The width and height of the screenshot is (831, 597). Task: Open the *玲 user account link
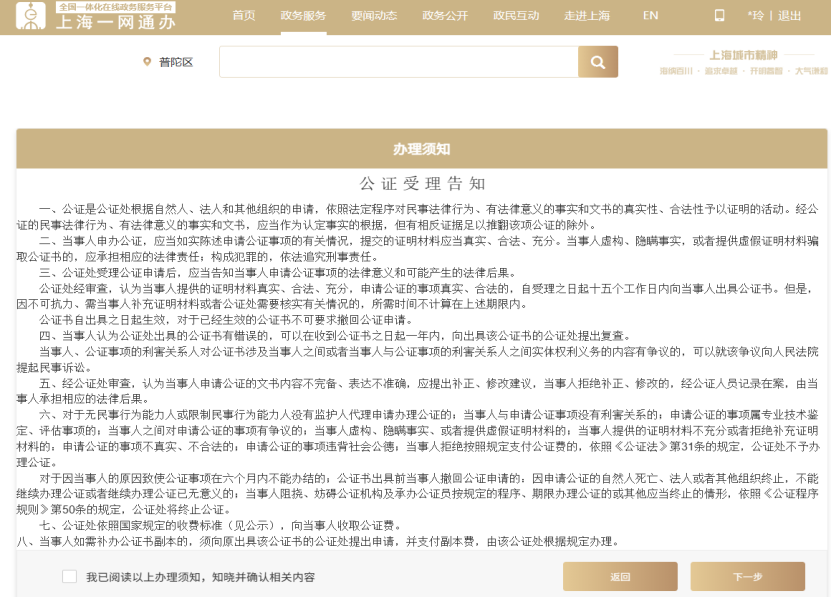756,15
